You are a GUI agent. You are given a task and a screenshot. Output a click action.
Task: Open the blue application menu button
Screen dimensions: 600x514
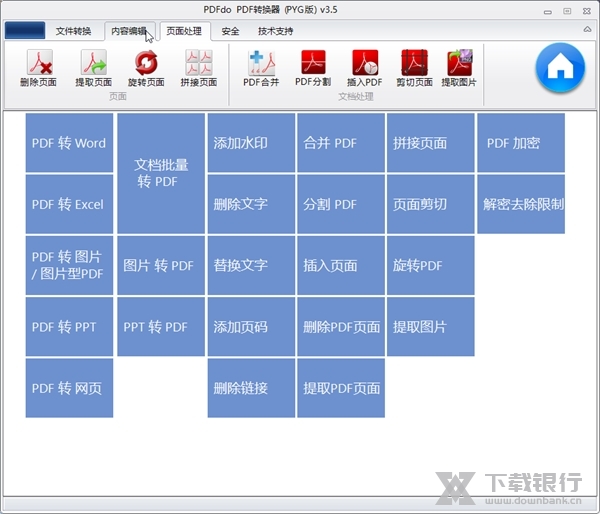[x=25, y=30]
